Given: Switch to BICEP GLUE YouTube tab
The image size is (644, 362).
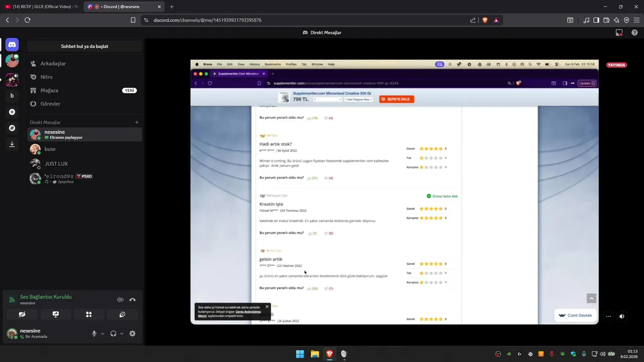Looking at the screenshot, I should click(x=41, y=7).
